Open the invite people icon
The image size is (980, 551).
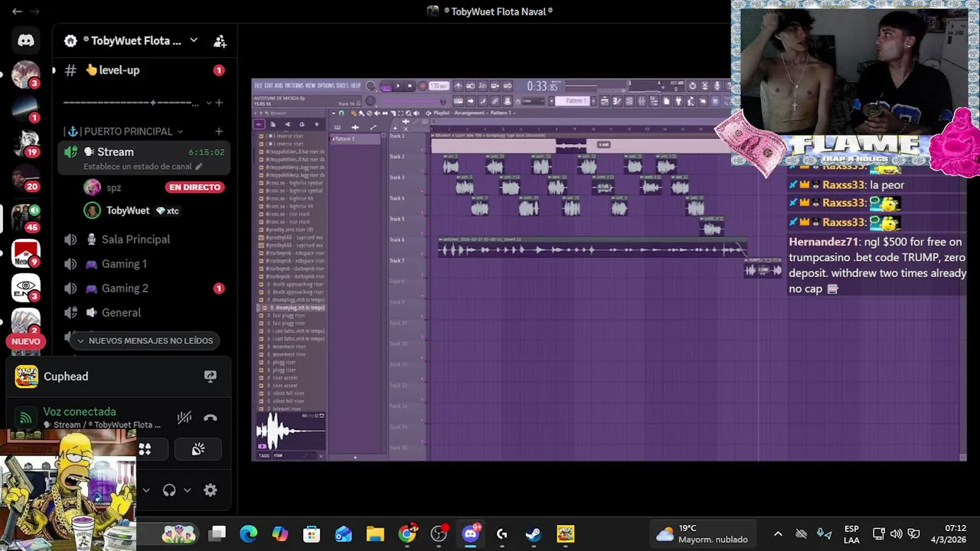coord(220,41)
